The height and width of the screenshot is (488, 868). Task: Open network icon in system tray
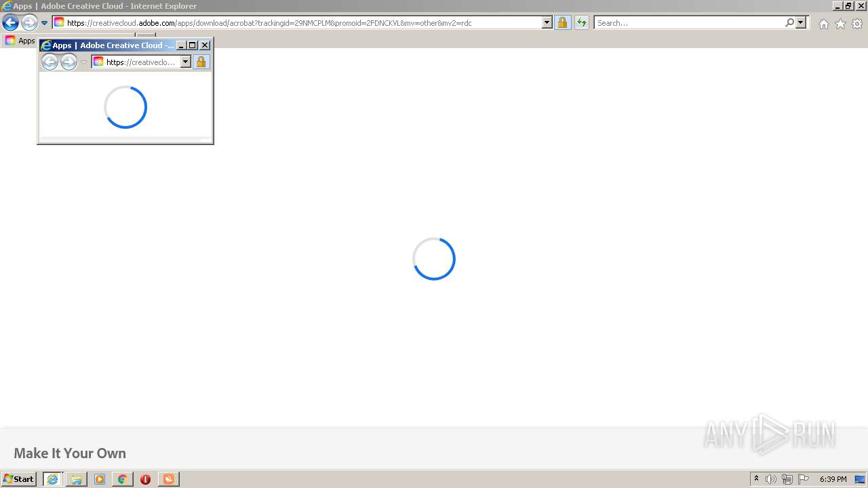tap(787, 479)
